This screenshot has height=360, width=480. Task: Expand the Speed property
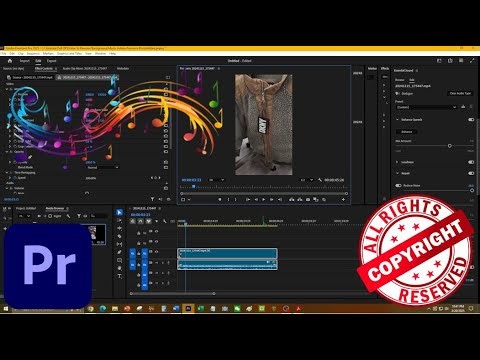10,178
